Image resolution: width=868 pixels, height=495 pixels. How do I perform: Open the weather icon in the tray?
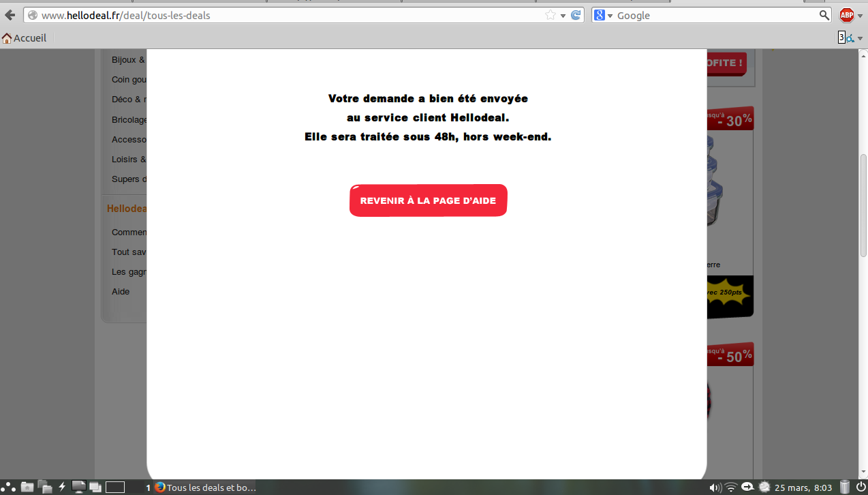(764, 487)
